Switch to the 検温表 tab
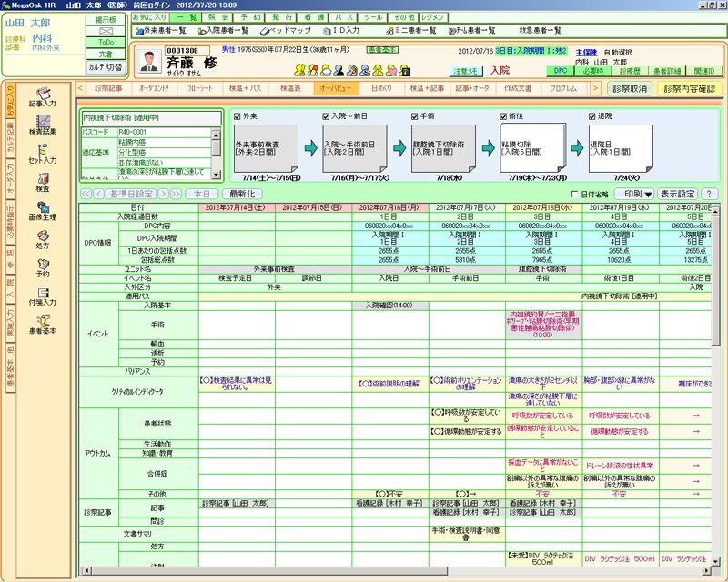Viewport: 728px width, 582px height. coord(290,88)
